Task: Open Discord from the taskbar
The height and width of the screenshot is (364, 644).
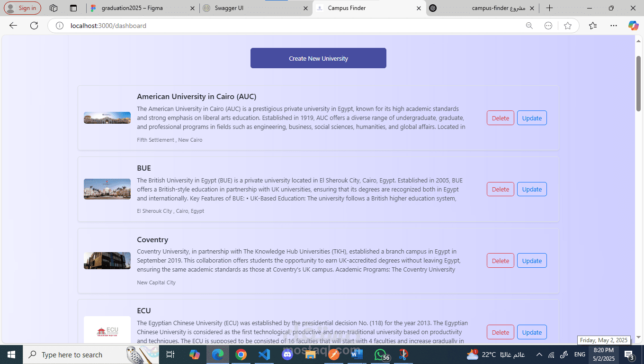Action: pyautogui.click(x=287, y=355)
